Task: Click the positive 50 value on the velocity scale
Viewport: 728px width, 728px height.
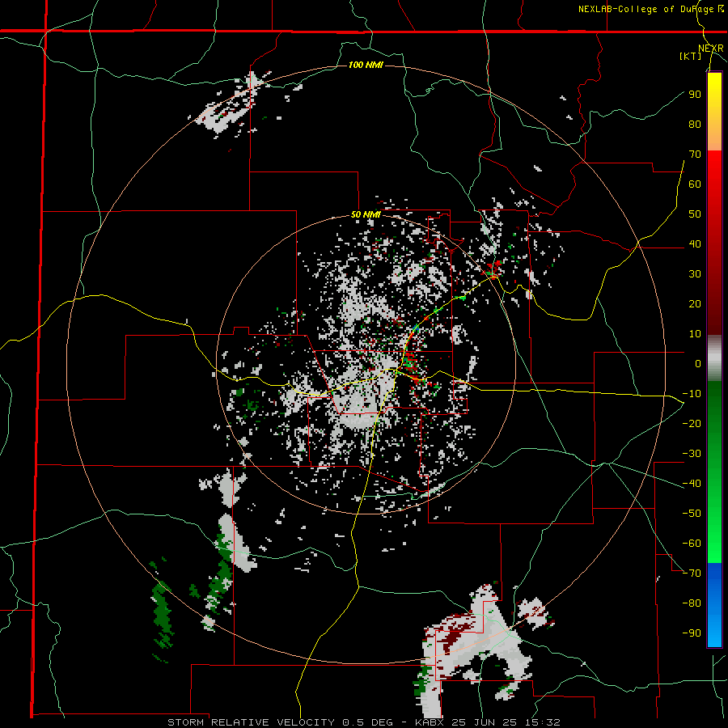Action: point(695,214)
